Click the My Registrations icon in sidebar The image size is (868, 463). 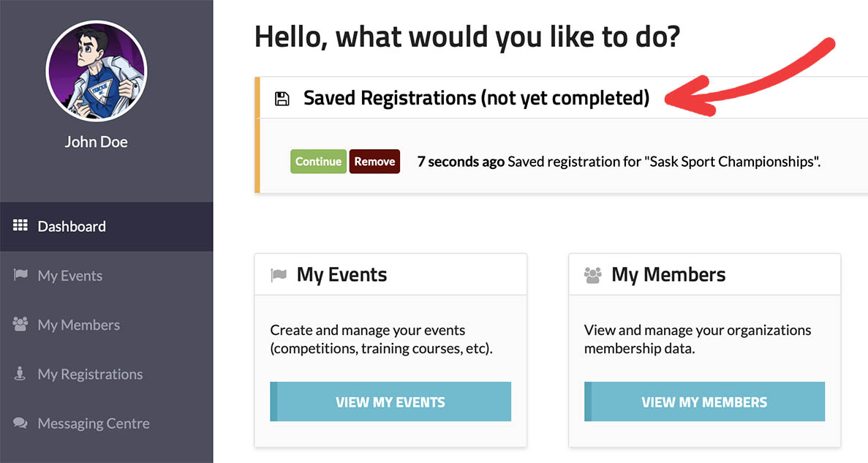[20, 374]
